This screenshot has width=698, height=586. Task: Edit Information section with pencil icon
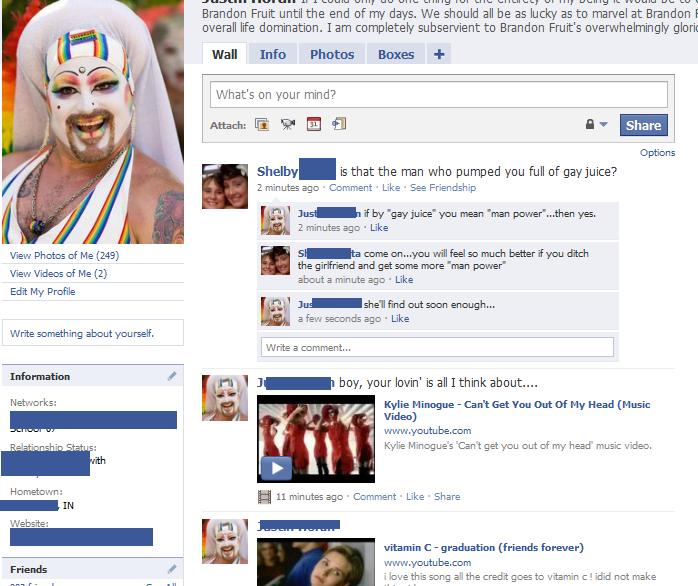tap(172, 376)
